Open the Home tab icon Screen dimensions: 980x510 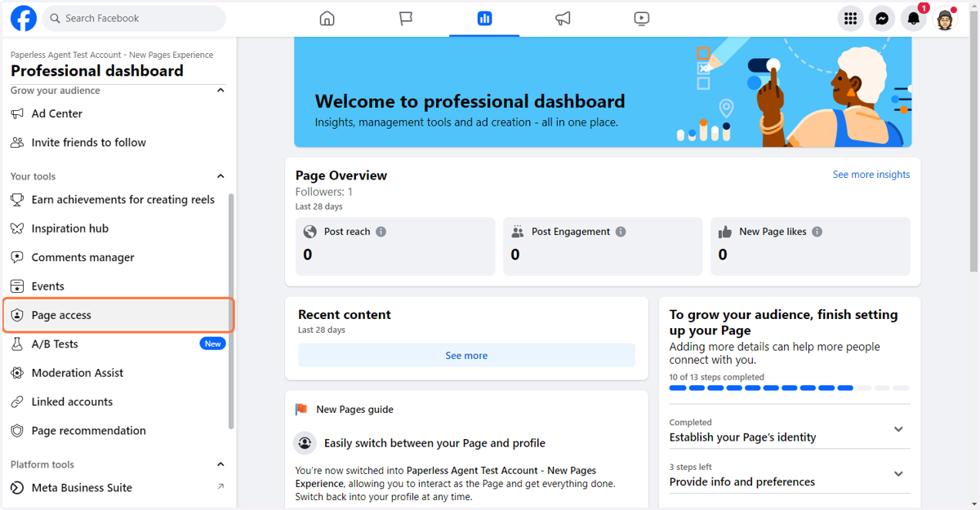point(327,18)
